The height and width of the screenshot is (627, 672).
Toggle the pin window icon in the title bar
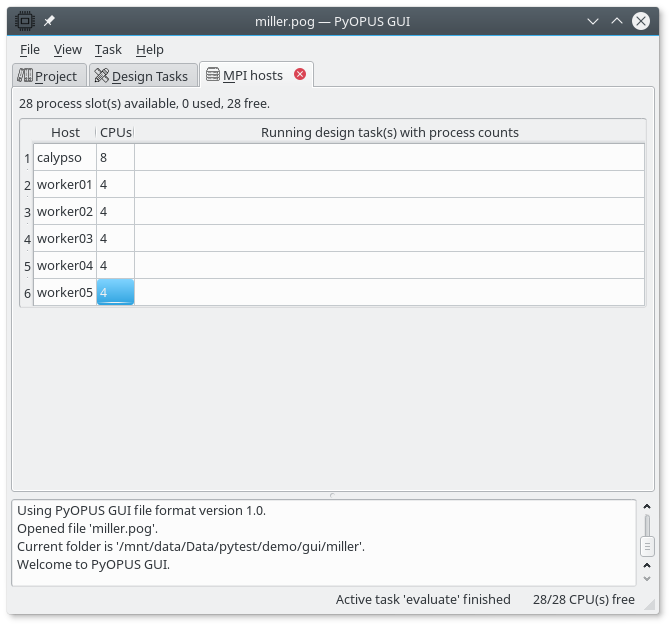pos(49,20)
